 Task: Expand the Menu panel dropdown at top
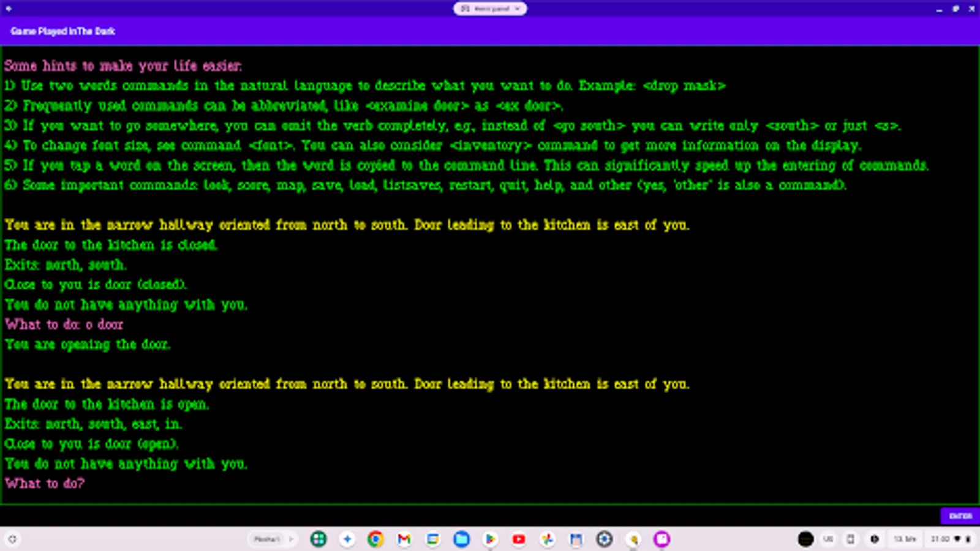pyautogui.click(x=518, y=9)
